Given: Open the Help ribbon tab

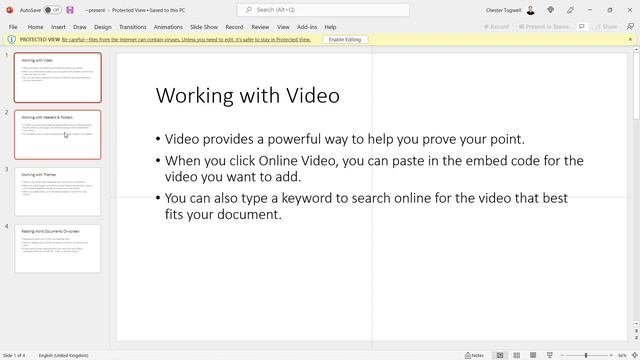Looking at the screenshot, I should (330, 27).
